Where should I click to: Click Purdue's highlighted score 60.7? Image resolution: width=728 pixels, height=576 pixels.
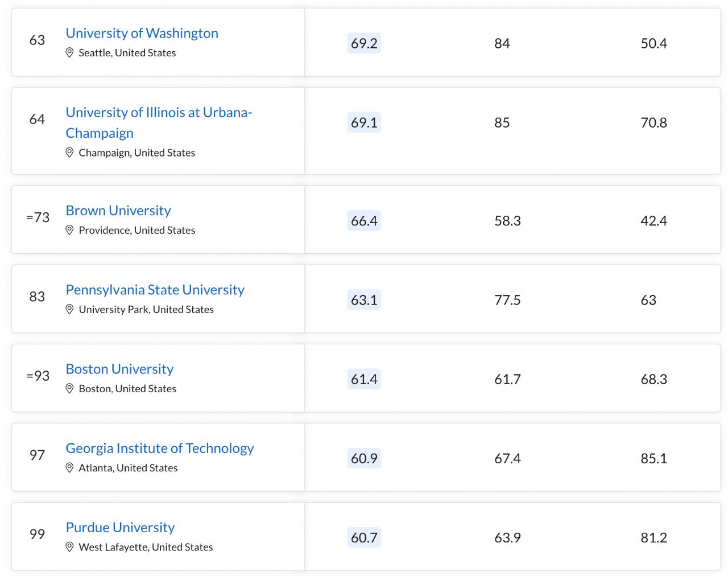(364, 537)
